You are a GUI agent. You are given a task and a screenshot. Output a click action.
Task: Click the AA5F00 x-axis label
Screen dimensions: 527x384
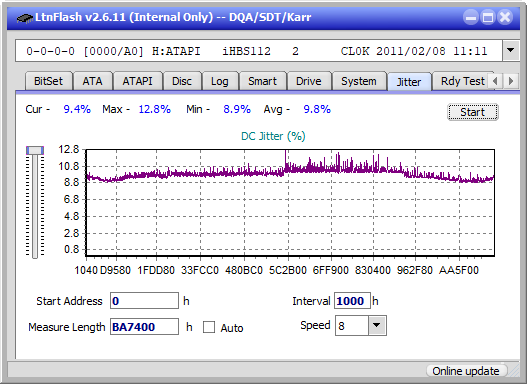click(459, 270)
